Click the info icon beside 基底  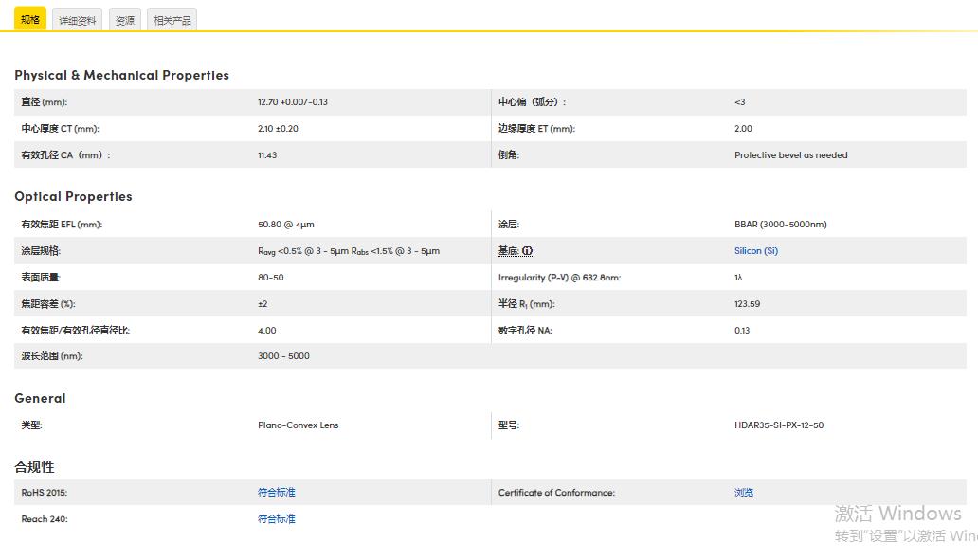pos(528,251)
